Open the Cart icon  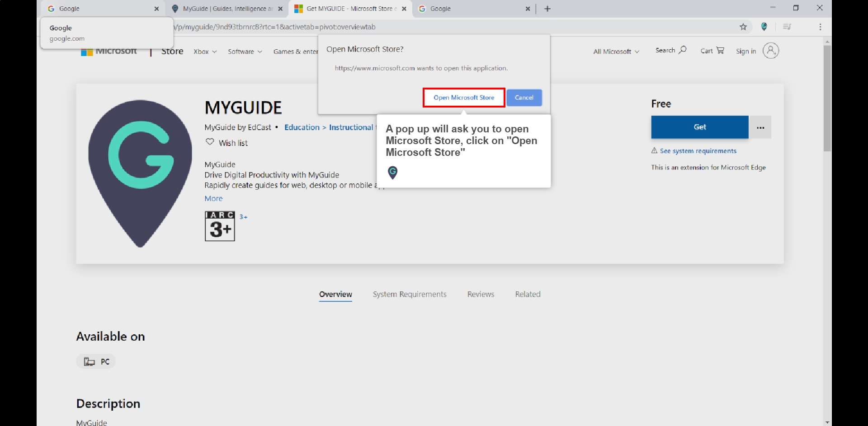tap(720, 51)
